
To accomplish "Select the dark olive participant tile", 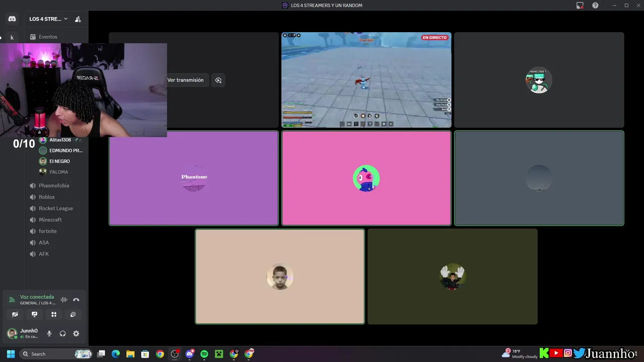I will (x=452, y=277).
